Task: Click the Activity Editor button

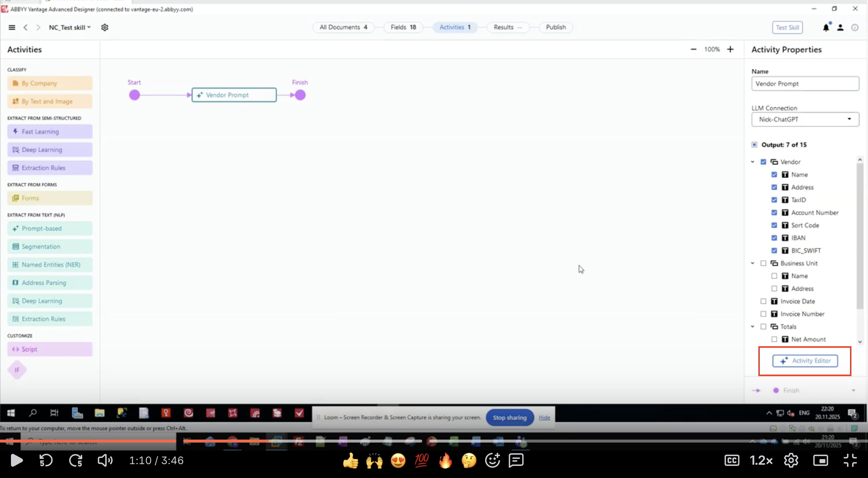Action: coord(805,360)
